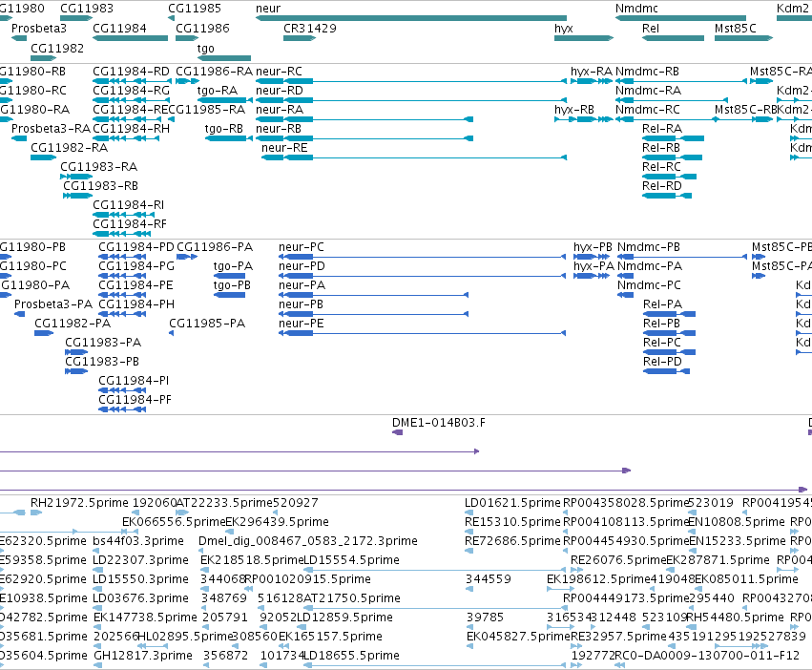Select protein Rel-PA
Image resolution: width=812 pixels, height=670 pixels.
pyautogui.click(x=662, y=304)
